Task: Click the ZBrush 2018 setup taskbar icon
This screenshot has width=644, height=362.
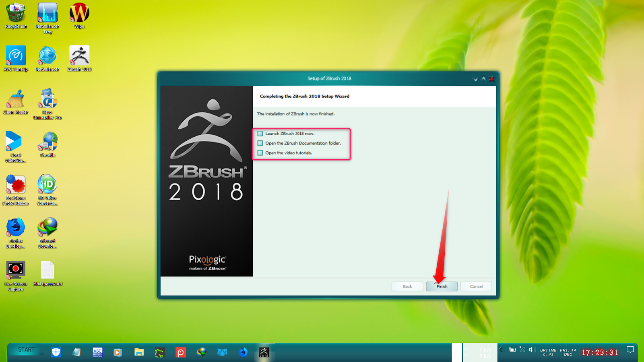Action: (x=264, y=352)
